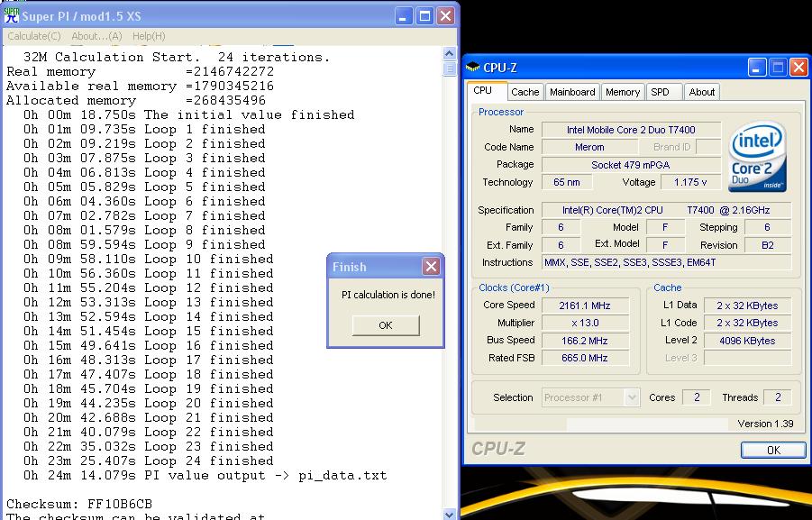Click the Bus Speed value '166.2 MHz'
The height and width of the screenshot is (520, 812).
point(585,341)
